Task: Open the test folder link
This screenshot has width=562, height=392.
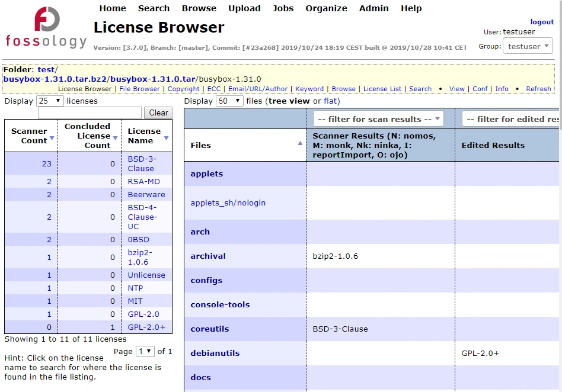Action: [46, 69]
